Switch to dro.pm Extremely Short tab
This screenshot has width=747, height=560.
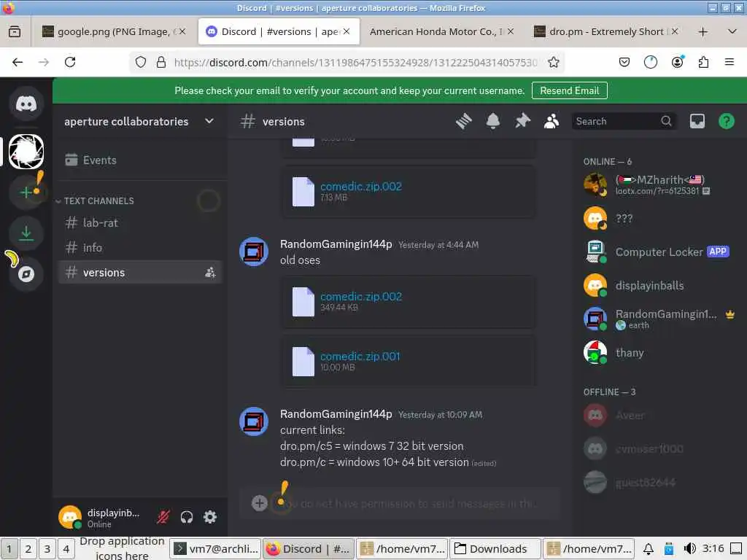click(605, 31)
